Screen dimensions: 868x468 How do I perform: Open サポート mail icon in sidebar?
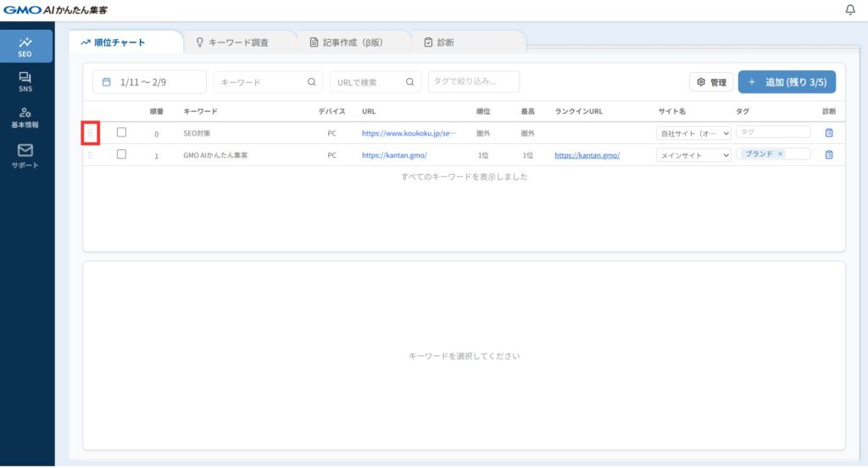tap(25, 155)
